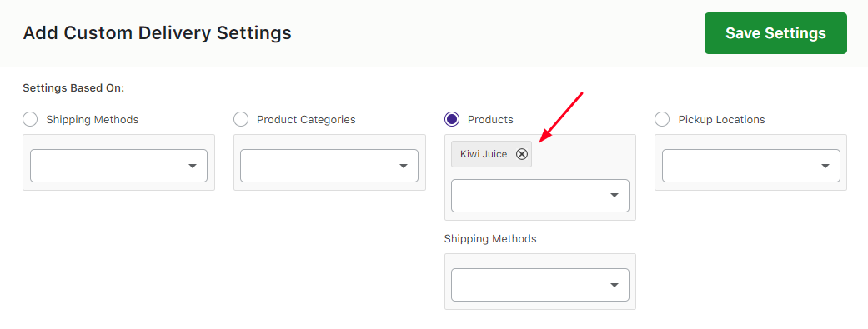868x329 pixels.
Task: Open Shipping Methods select box beneath Products panel
Action: [540, 286]
